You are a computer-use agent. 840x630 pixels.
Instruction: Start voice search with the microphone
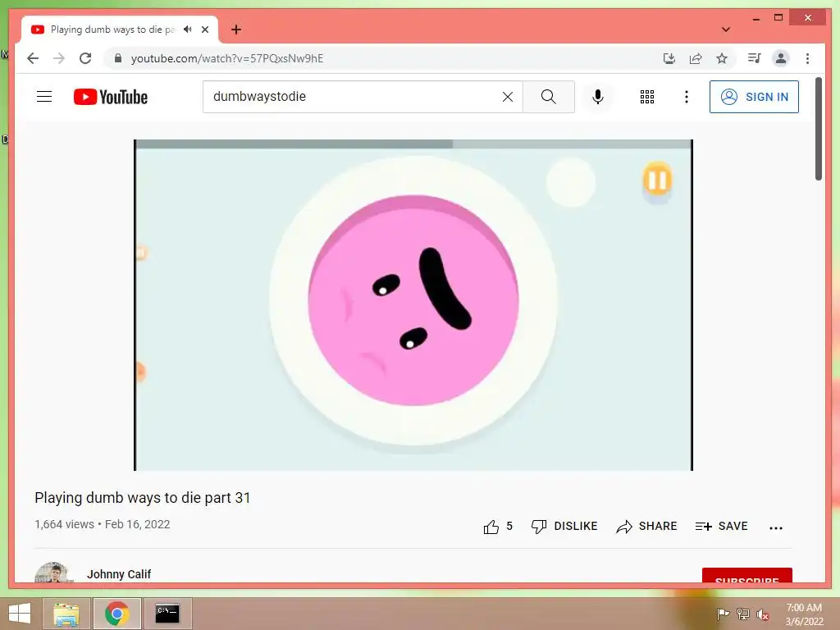[598, 97]
